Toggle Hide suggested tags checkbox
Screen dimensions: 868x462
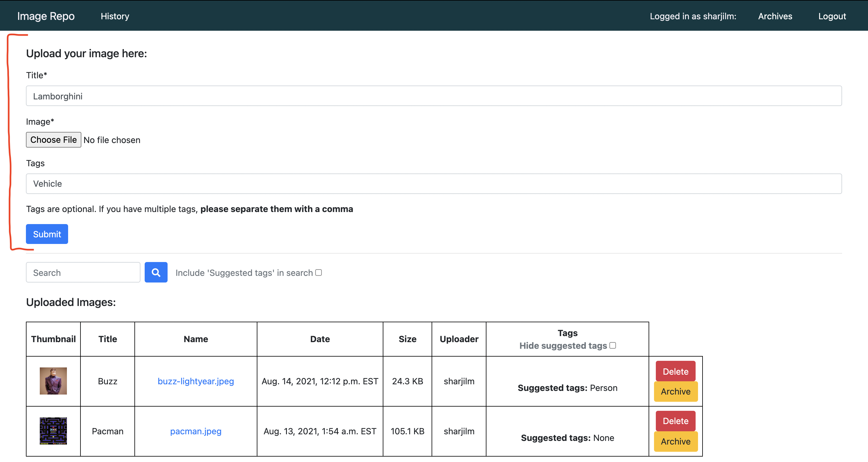pyautogui.click(x=613, y=345)
